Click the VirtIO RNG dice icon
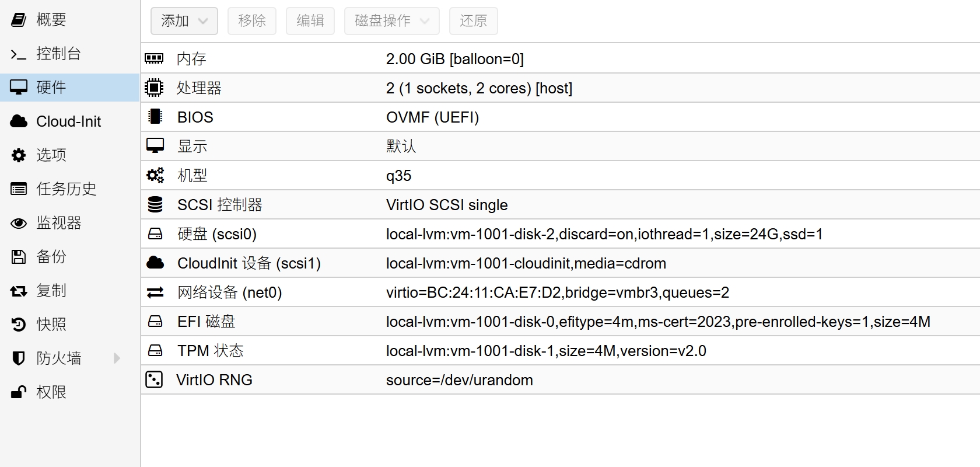Screen dimensions: 980x467 point(154,379)
